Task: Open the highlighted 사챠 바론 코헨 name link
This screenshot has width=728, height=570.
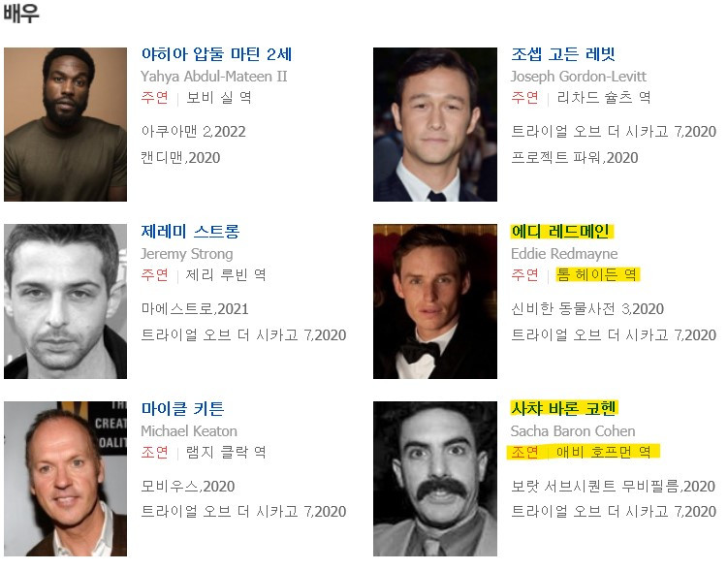Action: (x=563, y=408)
